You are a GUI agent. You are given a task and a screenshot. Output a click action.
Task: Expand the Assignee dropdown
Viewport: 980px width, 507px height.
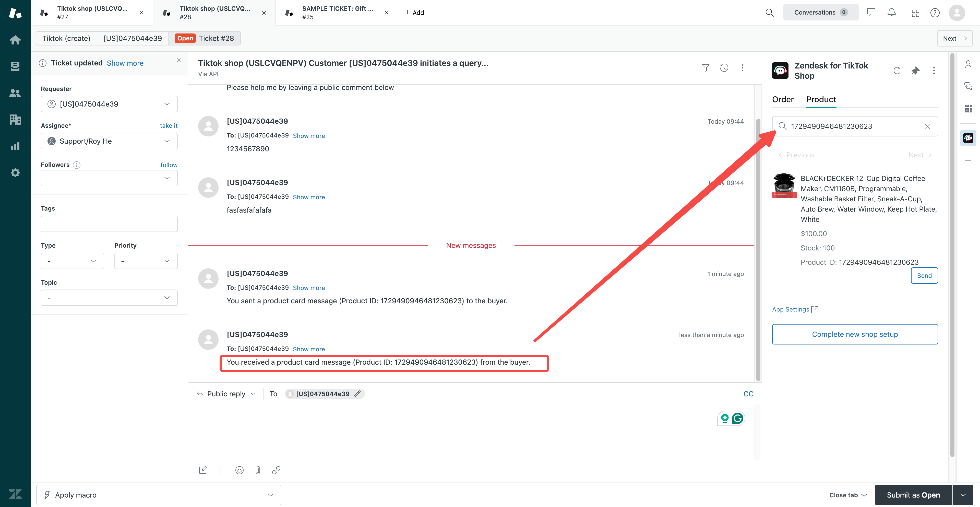[x=109, y=141]
